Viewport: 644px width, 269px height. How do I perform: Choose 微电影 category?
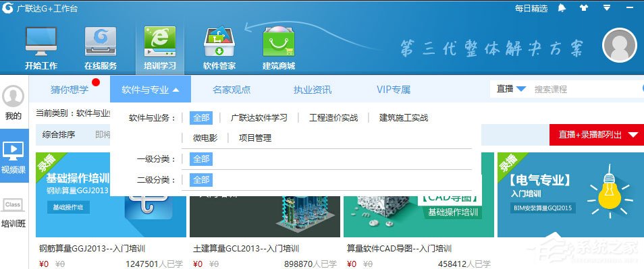205,138
